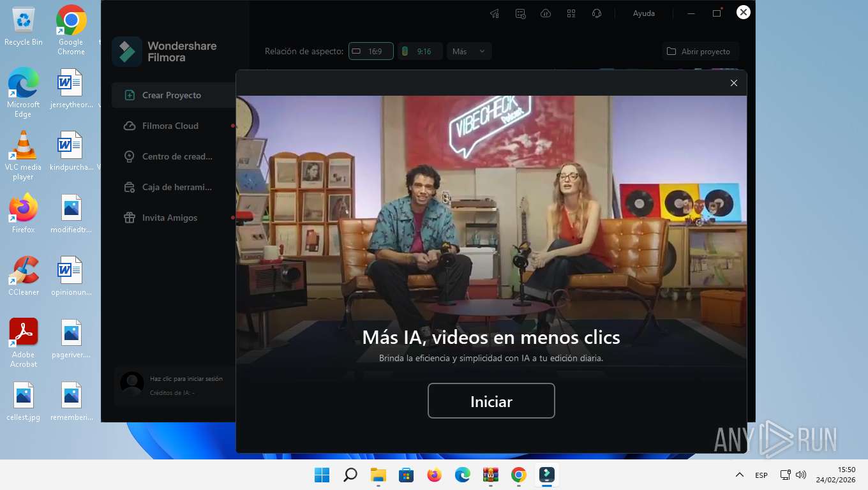Show hidden system tray icons
868x490 pixels.
[x=740, y=475]
